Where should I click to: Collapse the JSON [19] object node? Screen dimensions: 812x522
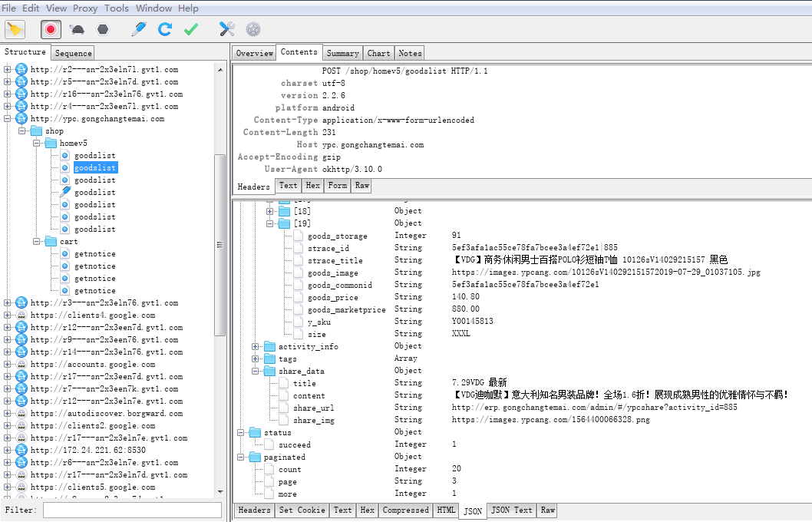[x=270, y=223]
